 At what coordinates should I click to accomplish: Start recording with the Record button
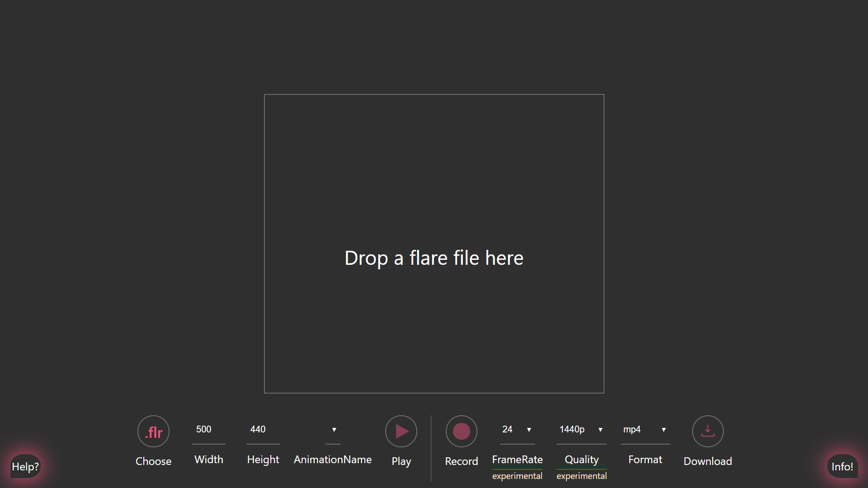[x=461, y=432]
